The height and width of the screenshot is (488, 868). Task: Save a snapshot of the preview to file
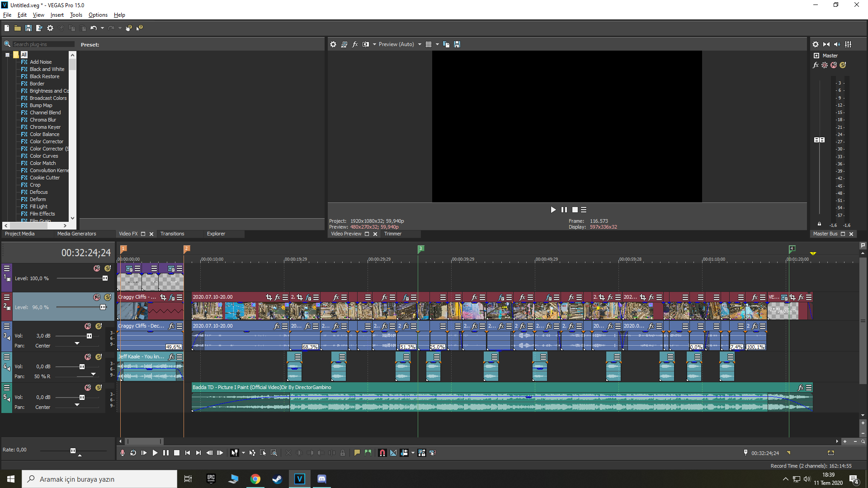[x=457, y=44]
